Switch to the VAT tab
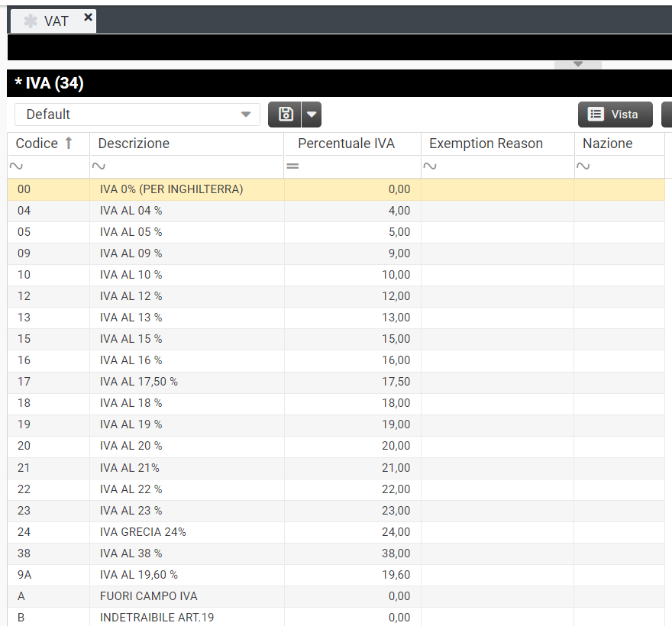Viewport: 672px width, 626px height. [x=57, y=21]
